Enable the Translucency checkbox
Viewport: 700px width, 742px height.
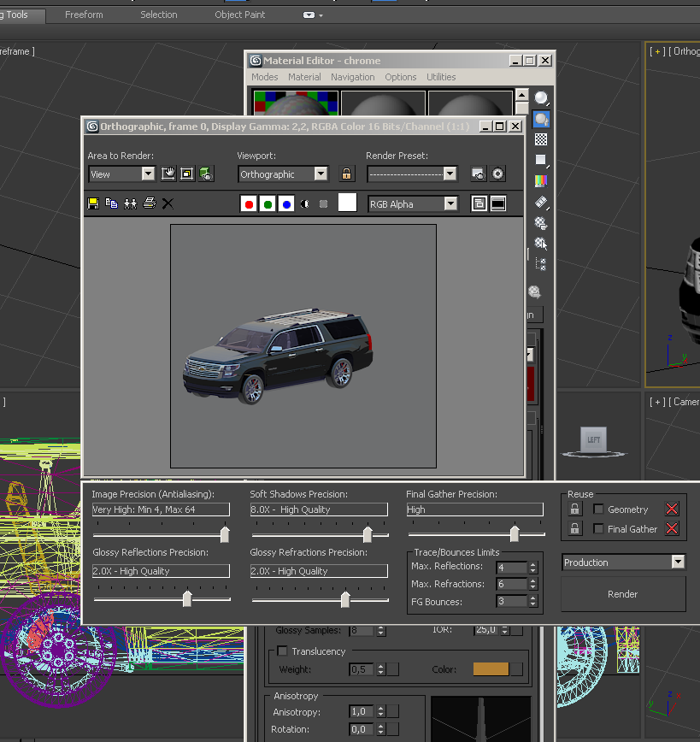point(283,651)
